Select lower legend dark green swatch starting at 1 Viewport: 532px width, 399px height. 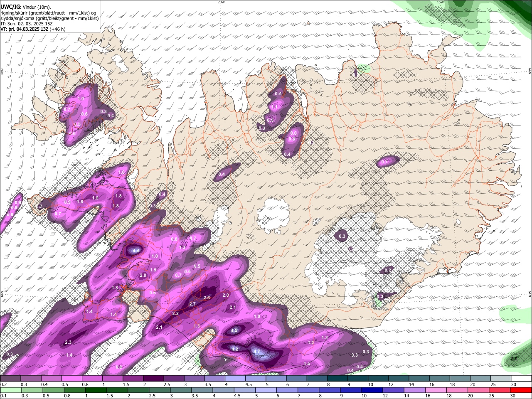pyautogui.click(x=96, y=390)
